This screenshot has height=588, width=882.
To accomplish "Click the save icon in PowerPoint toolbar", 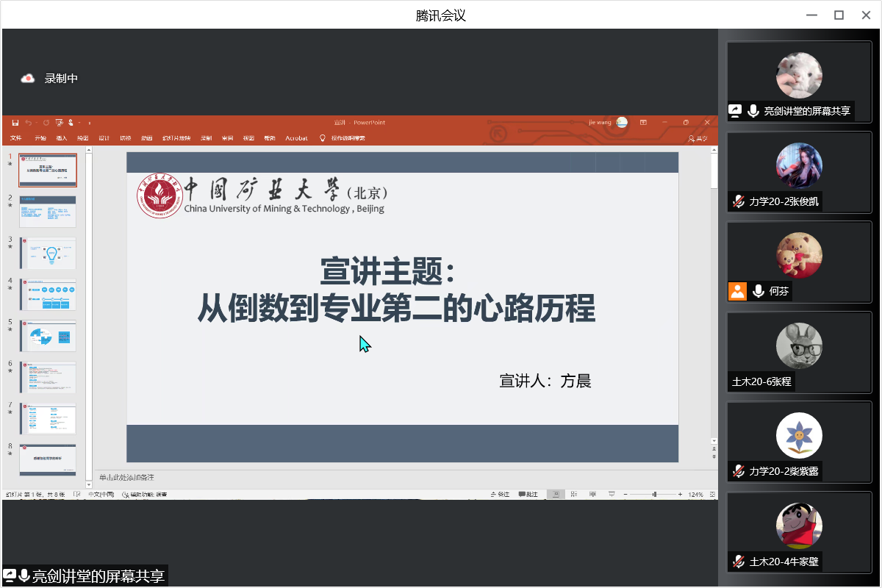I will point(15,123).
